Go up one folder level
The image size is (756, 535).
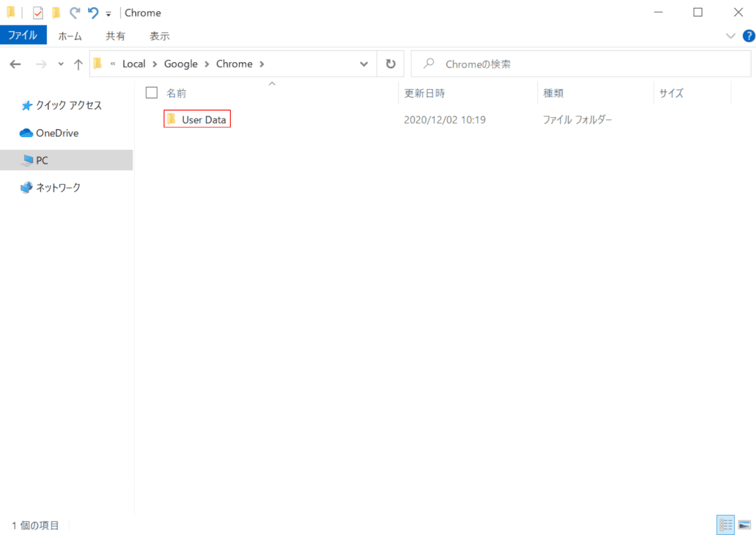click(78, 64)
